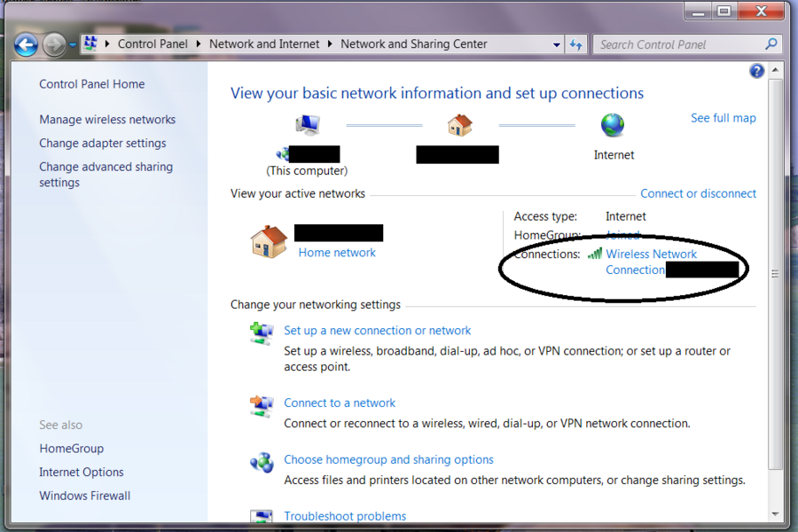Click the back arrow navigation button
This screenshot has width=798, height=532.
click(x=26, y=44)
